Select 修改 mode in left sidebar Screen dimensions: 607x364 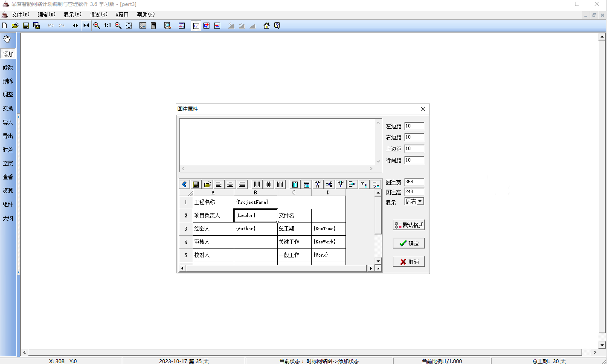pos(8,67)
